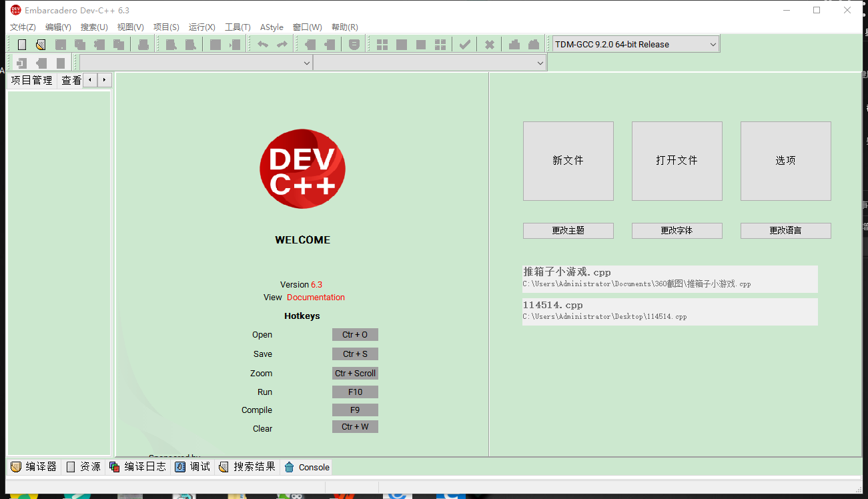Click the Compile four-squares toolbar icon

(x=382, y=45)
